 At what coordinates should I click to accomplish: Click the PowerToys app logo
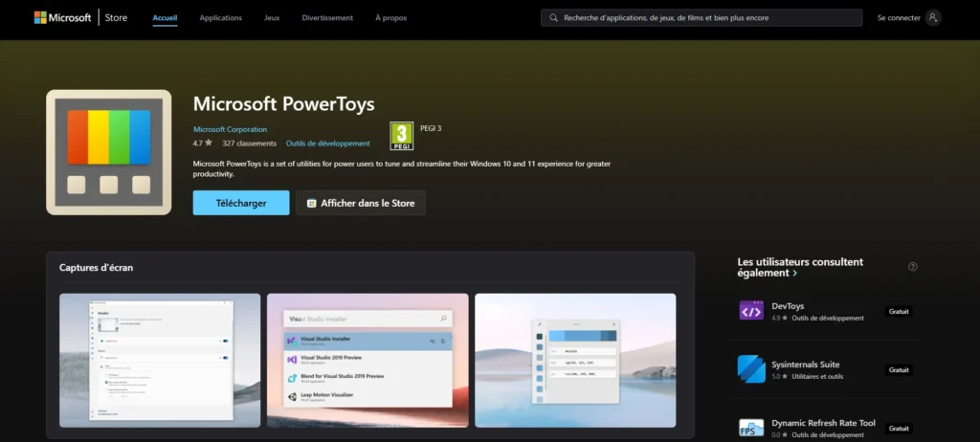pos(109,152)
